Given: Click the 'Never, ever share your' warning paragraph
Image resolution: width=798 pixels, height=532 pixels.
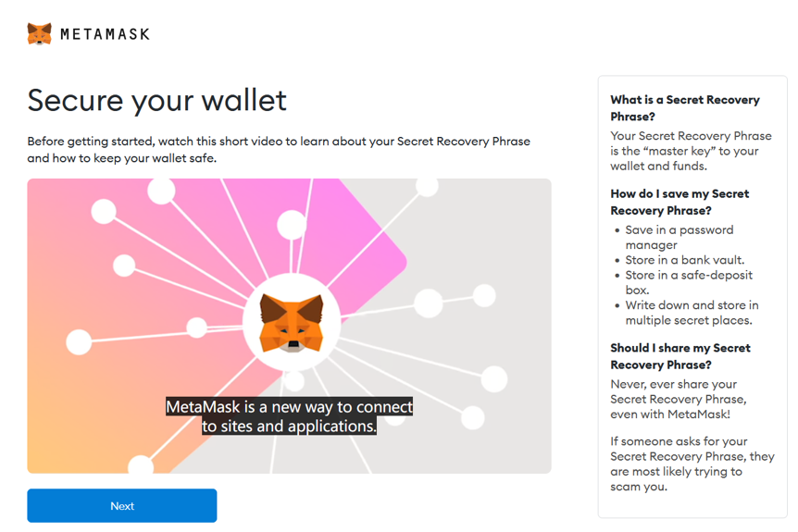Looking at the screenshot, I should (x=679, y=400).
